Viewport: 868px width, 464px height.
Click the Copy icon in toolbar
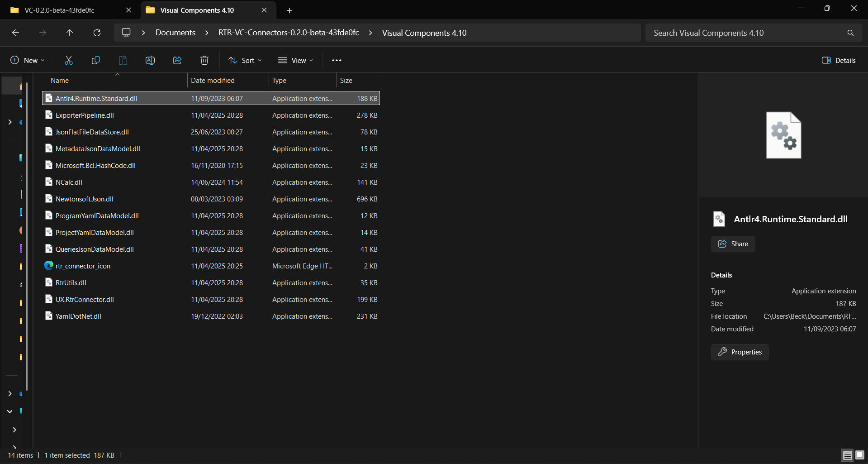point(96,60)
